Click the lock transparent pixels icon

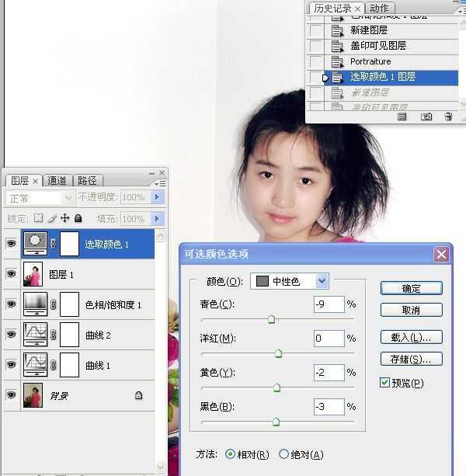tap(38, 219)
